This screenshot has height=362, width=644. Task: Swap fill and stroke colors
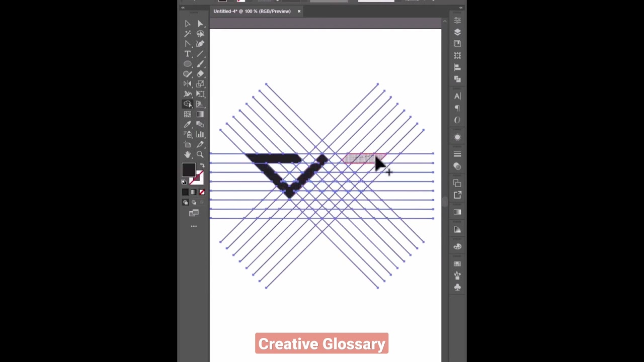[202, 165]
